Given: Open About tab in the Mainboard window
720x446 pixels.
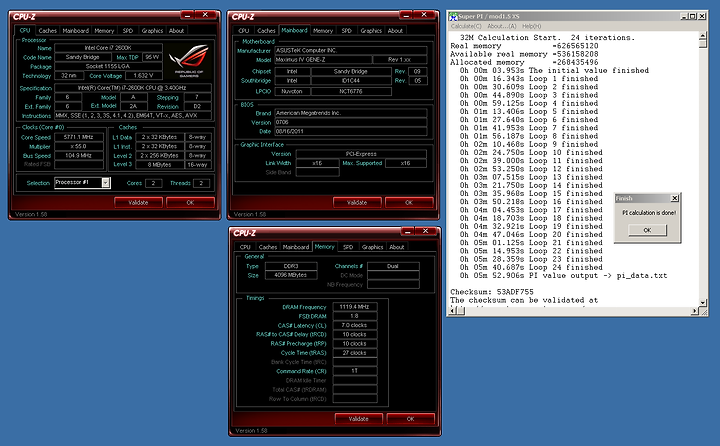Looking at the screenshot, I should tap(395, 31).
